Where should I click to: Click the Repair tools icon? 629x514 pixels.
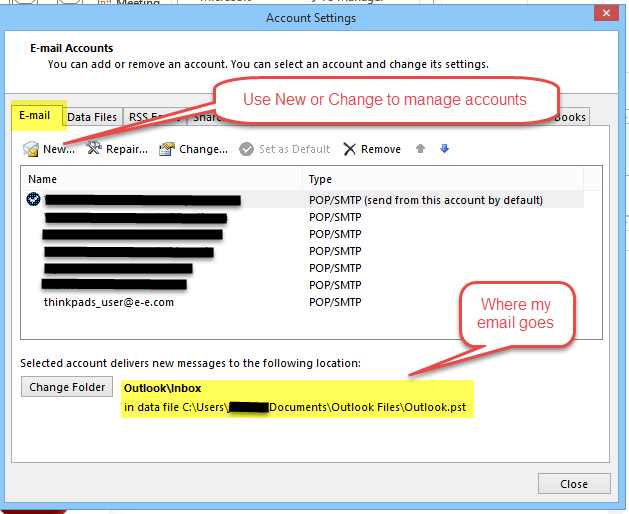tap(94, 148)
